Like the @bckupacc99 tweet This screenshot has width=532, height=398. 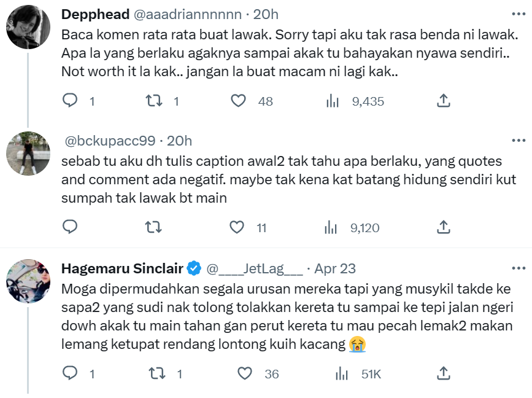point(237,228)
